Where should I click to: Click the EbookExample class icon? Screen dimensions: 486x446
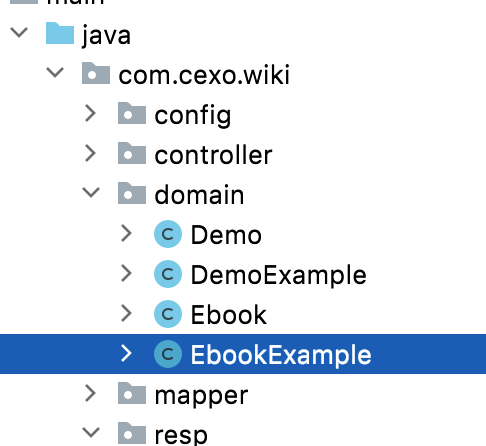168,354
